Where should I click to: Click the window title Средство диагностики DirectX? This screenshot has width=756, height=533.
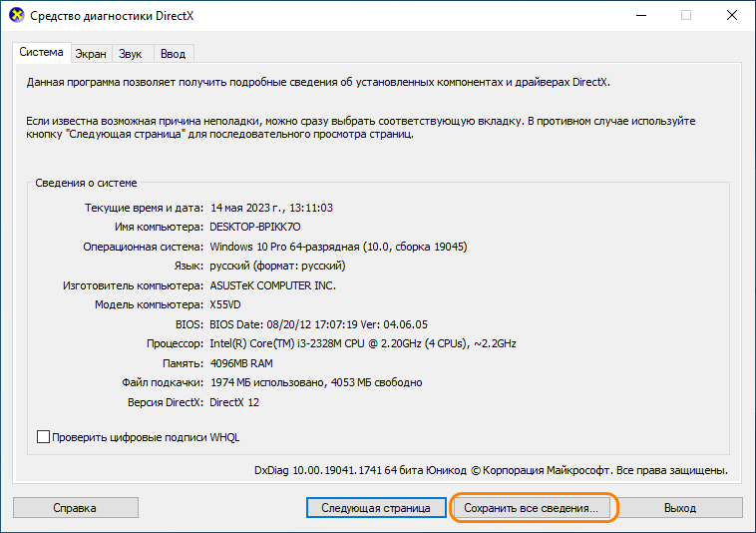click(x=112, y=16)
